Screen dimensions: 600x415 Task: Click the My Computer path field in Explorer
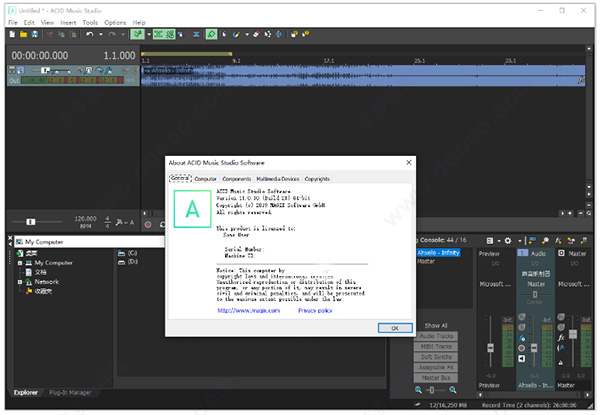(89, 242)
